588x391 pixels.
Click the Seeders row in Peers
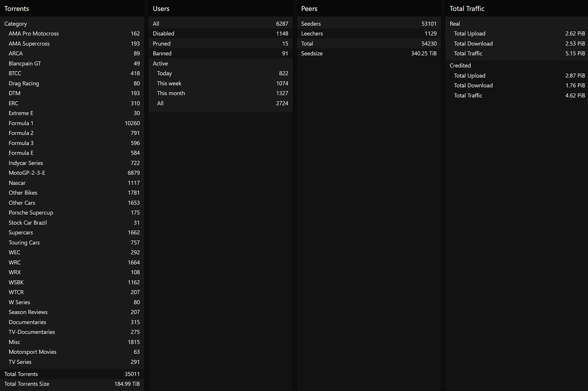tap(311, 24)
